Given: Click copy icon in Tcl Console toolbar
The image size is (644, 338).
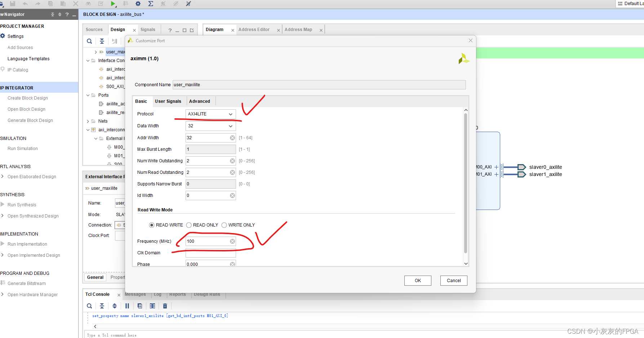Looking at the screenshot, I should tap(140, 306).
